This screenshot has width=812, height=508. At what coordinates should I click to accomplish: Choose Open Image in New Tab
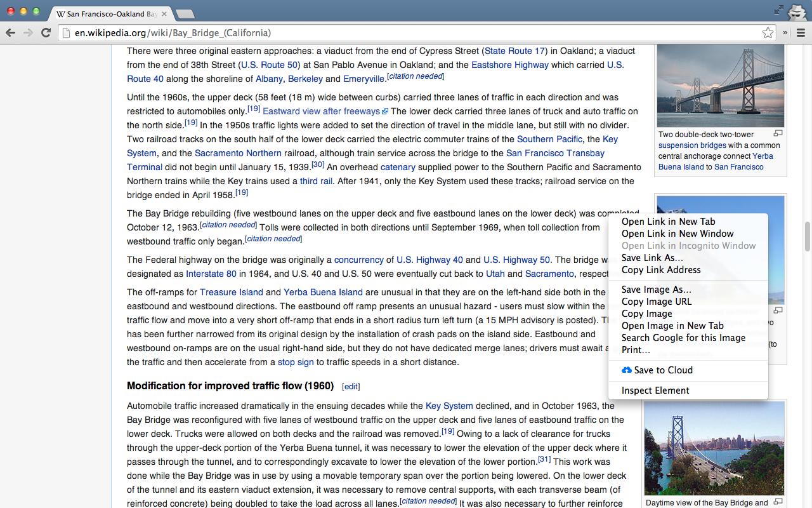coord(672,326)
